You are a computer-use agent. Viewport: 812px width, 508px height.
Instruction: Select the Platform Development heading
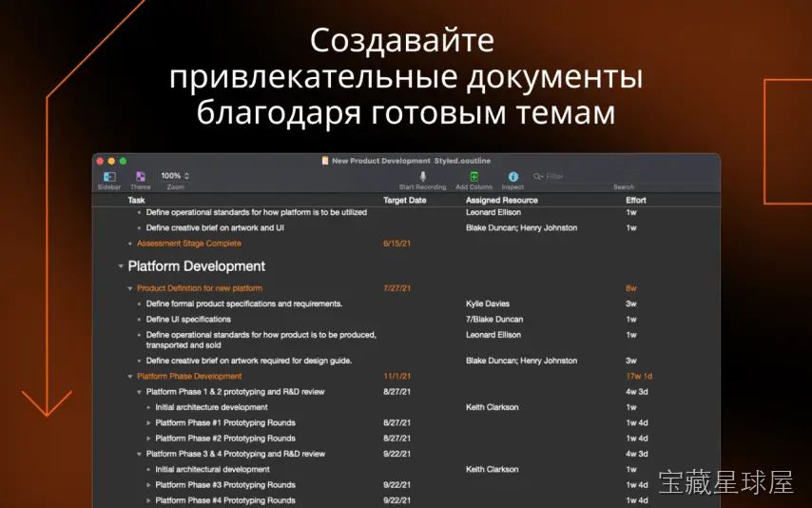tap(196, 266)
